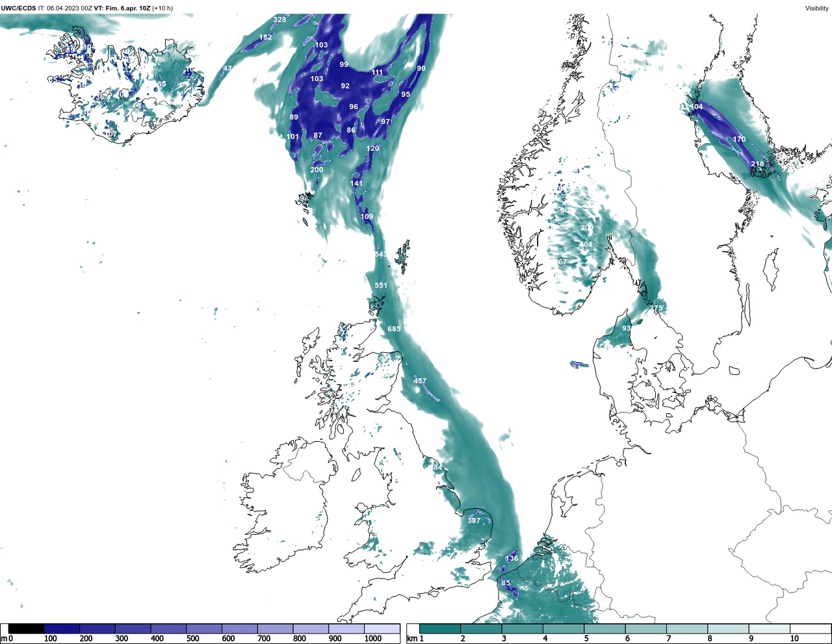Click the visibility value 43 east of Iceland

point(227,68)
